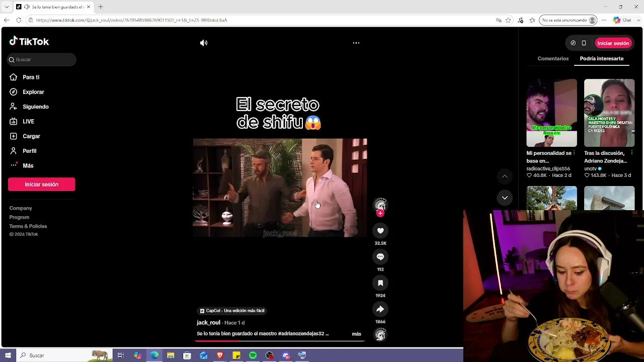Click the Windows taskbar Buscar search box
Image resolution: width=644 pixels, height=362 pixels.
(x=64, y=355)
